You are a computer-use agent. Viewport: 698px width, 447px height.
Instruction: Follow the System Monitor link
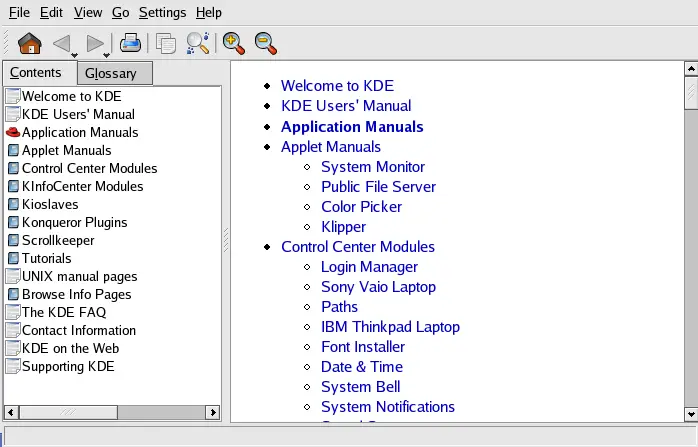372,167
